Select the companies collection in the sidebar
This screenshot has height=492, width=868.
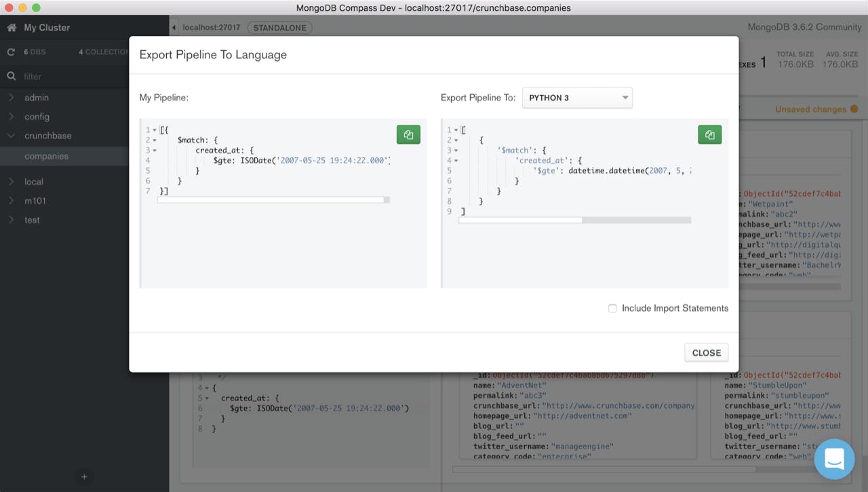pos(47,156)
